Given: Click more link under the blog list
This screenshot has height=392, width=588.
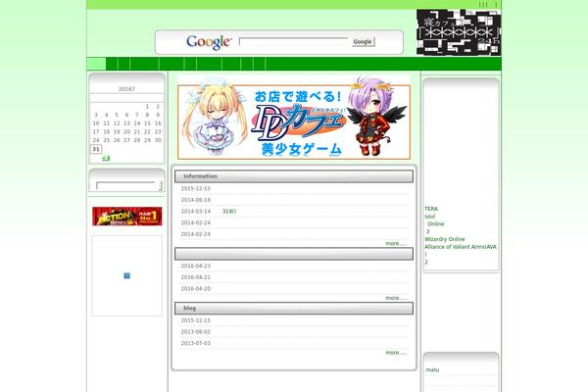Looking at the screenshot, I should point(396,353).
